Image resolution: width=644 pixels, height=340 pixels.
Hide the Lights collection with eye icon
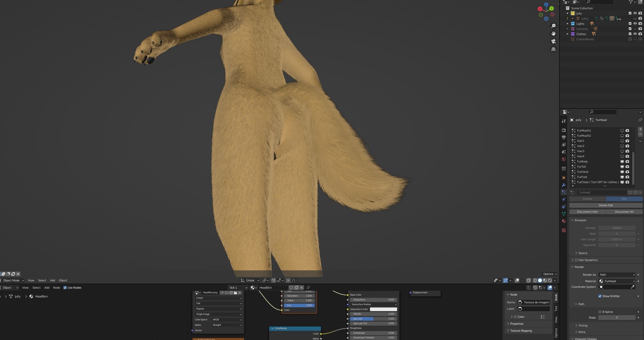(635, 23)
